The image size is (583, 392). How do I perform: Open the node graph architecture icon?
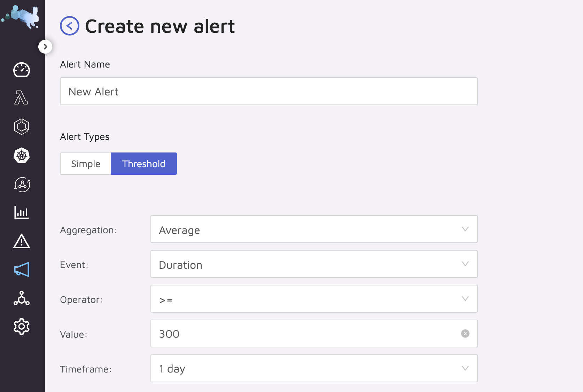point(22,298)
